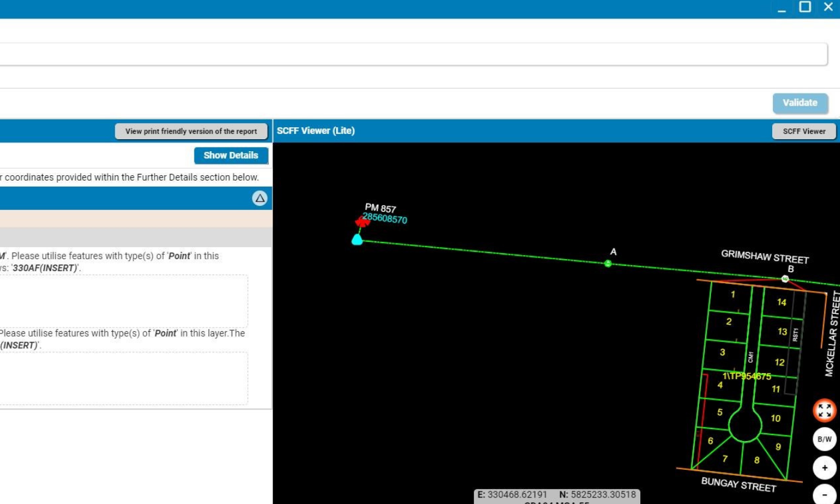This screenshot has width=840, height=504.
Task: Select lot 7 near Bungay Street
Action: (x=725, y=459)
